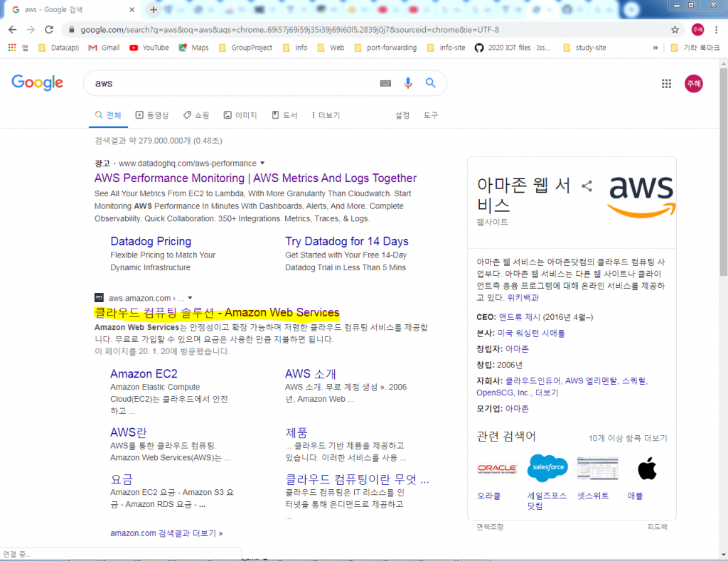Screen dimensions: 728x561
Task: Switch to 이미지 tab
Action: [240, 115]
